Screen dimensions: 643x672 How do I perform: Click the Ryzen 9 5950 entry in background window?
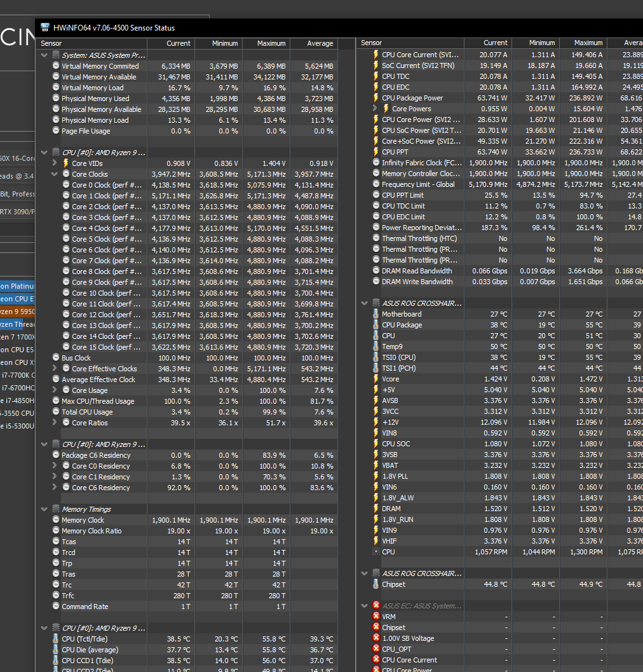point(17,312)
